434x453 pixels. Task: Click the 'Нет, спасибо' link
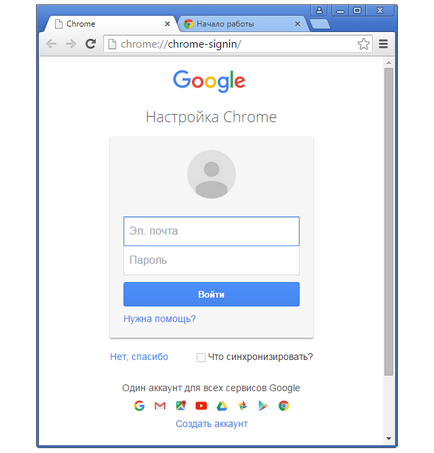pyautogui.click(x=139, y=357)
